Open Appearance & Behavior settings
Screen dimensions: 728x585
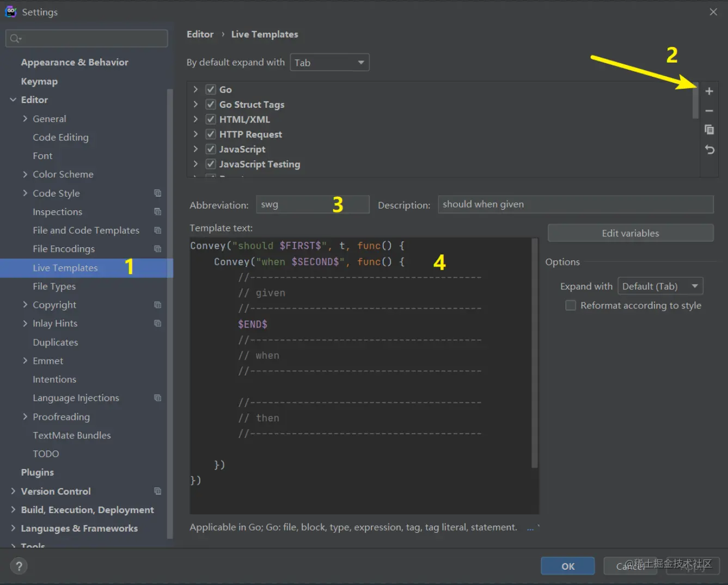[x=75, y=62]
